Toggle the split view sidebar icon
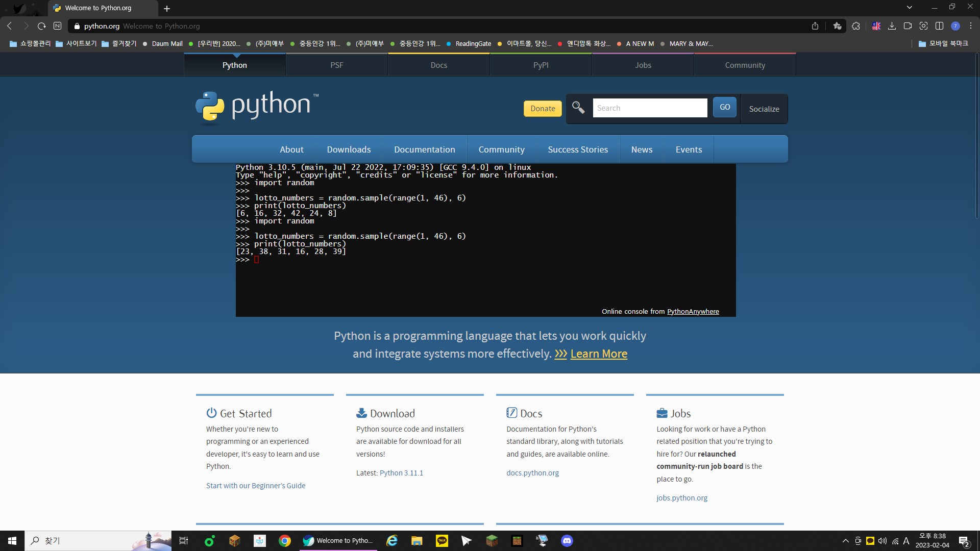The height and width of the screenshot is (551, 980). 939,26
